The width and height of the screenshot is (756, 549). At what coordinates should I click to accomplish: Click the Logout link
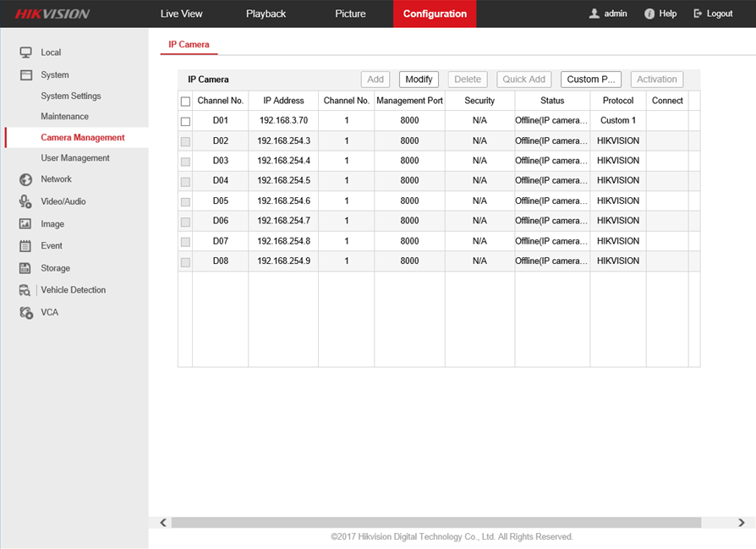713,14
